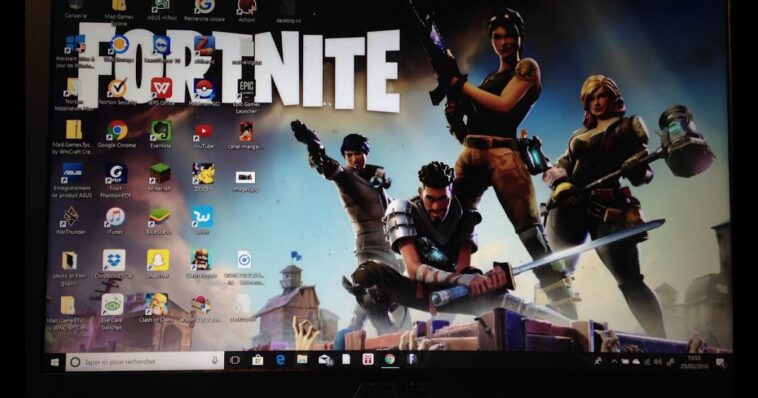Open the Pikachu game shortcut
Viewport: 758px width, 398px height.
[x=203, y=177]
